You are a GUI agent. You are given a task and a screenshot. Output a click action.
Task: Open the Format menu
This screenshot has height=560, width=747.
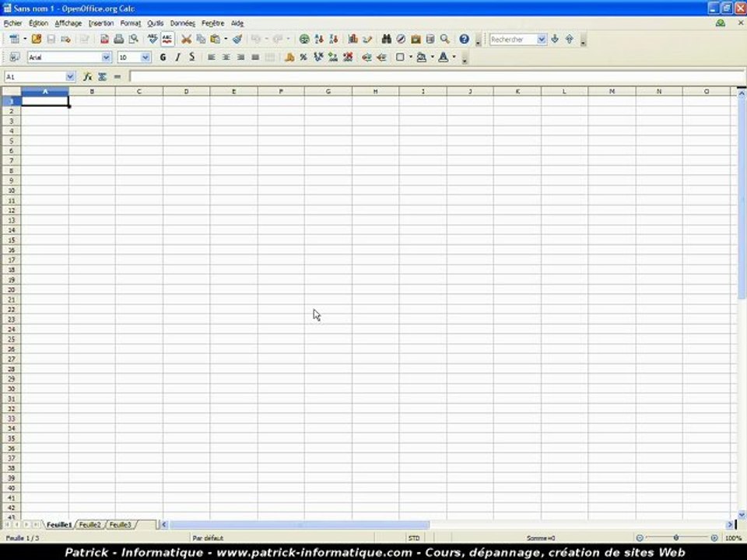point(130,23)
